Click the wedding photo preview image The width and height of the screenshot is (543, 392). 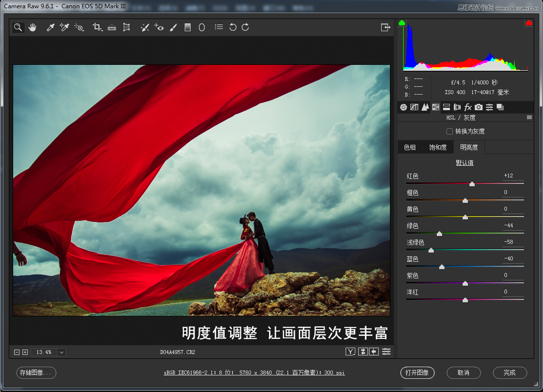coord(201,190)
